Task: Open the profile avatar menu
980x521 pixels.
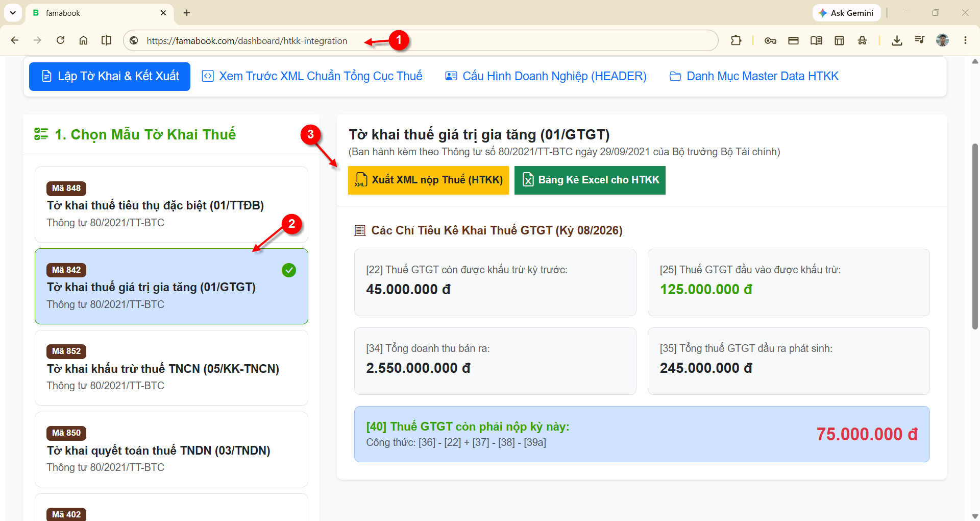Action: 943,40
